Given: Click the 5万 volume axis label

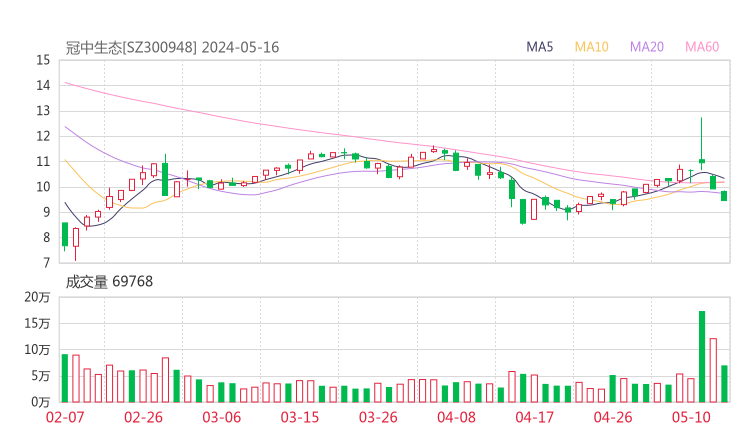Looking at the screenshot, I should pyautogui.click(x=41, y=376).
